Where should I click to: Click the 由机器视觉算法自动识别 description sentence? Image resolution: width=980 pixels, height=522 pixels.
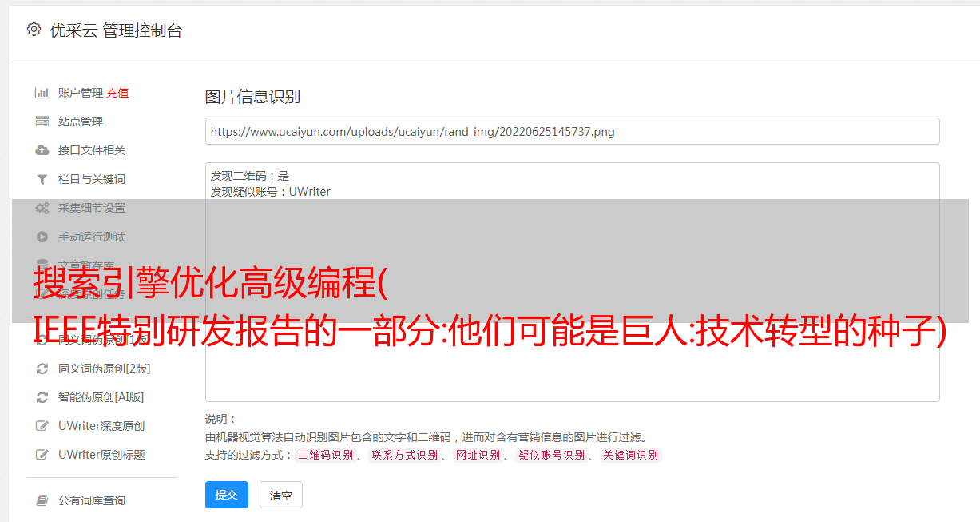pyautogui.click(x=426, y=437)
